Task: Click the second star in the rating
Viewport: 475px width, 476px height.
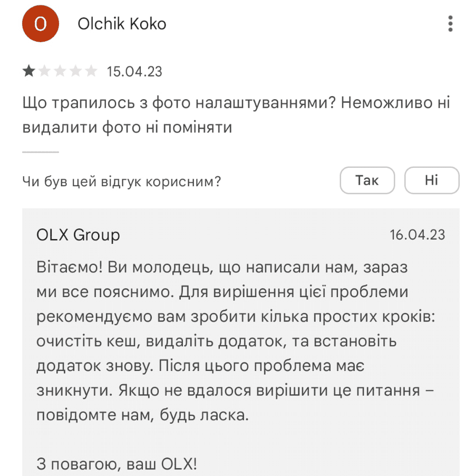Action: 45,71
